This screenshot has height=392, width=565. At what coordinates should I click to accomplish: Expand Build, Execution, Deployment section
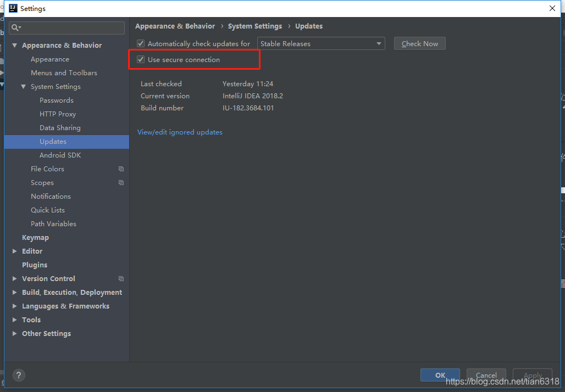point(15,292)
